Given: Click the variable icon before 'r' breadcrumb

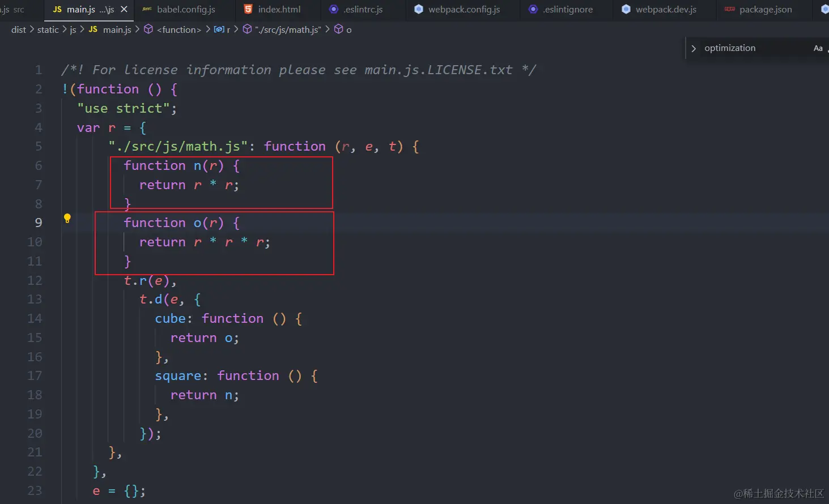Looking at the screenshot, I should (x=219, y=29).
